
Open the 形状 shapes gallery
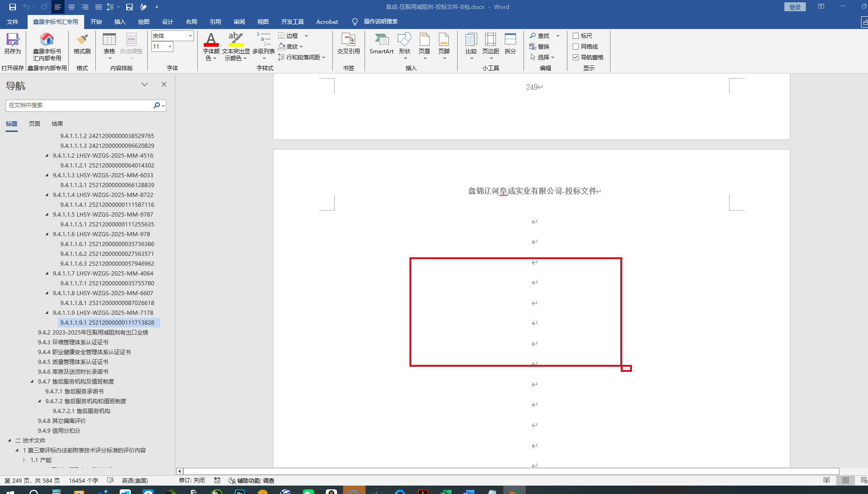point(405,46)
